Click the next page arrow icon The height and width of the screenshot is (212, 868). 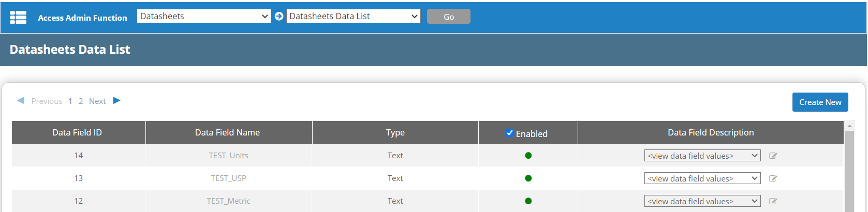point(116,101)
